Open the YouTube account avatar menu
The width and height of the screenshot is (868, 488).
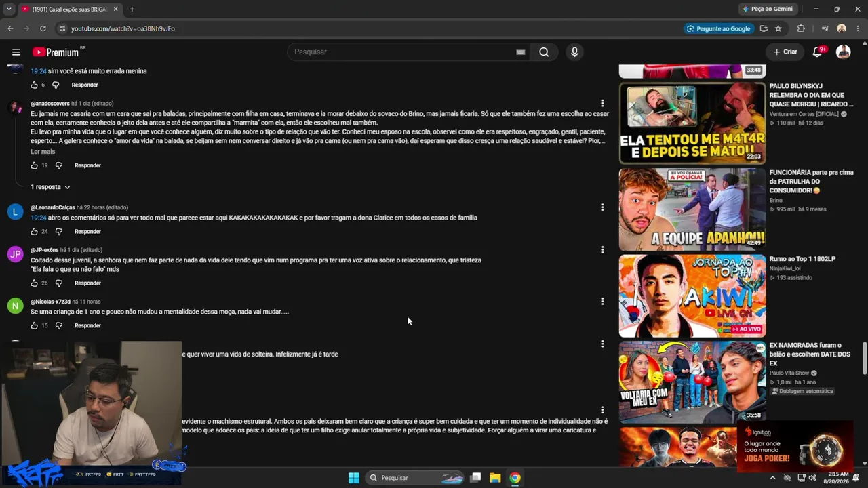point(844,52)
